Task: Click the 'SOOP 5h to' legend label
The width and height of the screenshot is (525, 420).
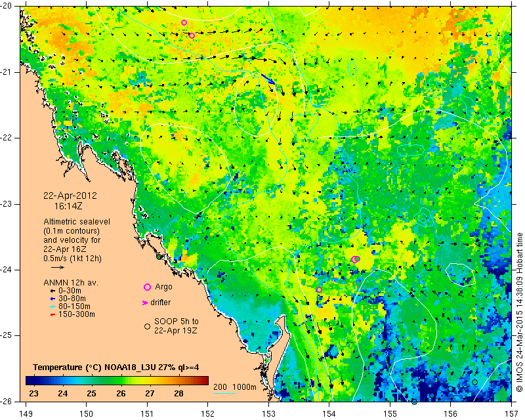Action: pyautogui.click(x=176, y=322)
